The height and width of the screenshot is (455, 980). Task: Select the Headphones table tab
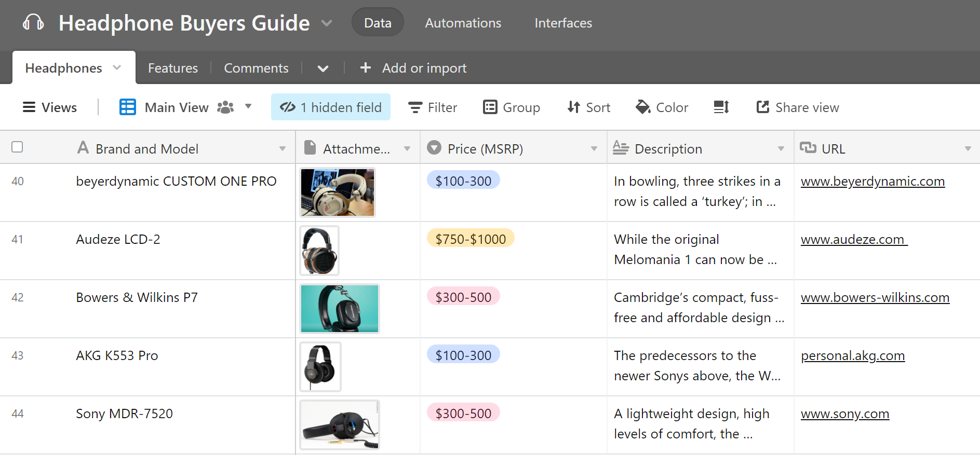(74, 67)
